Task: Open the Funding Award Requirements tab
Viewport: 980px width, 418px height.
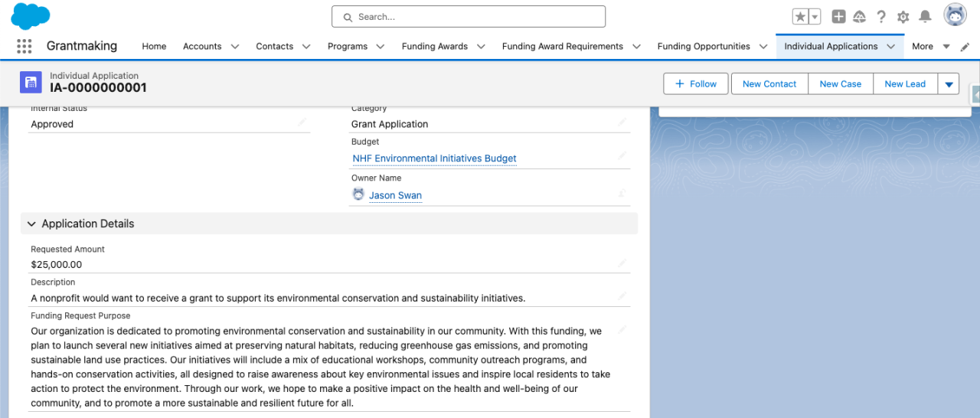Action: click(x=563, y=47)
